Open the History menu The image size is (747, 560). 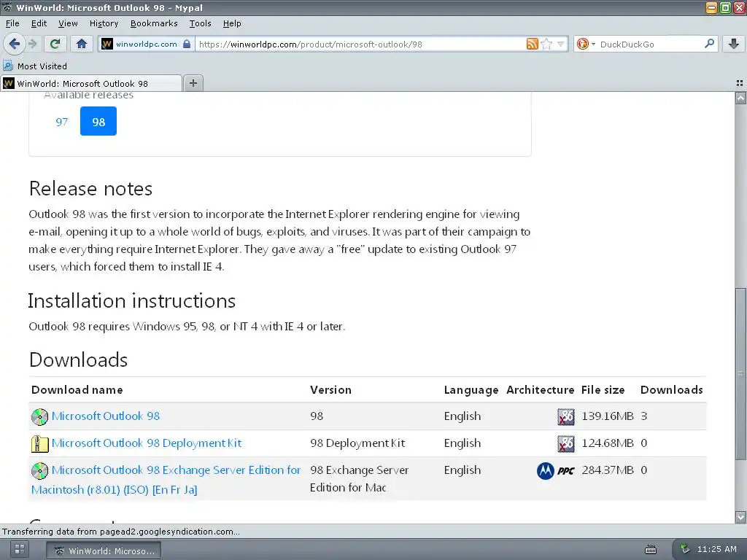104,23
